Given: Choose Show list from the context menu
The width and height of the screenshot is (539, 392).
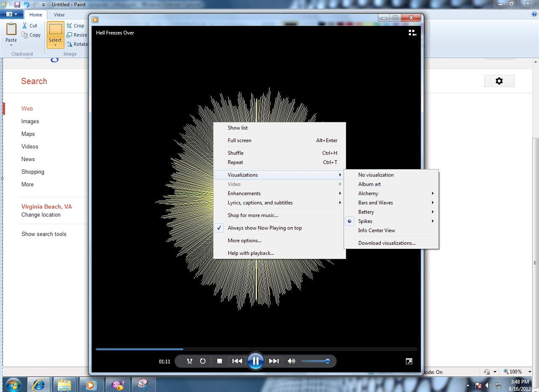Looking at the screenshot, I should click(x=237, y=127).
